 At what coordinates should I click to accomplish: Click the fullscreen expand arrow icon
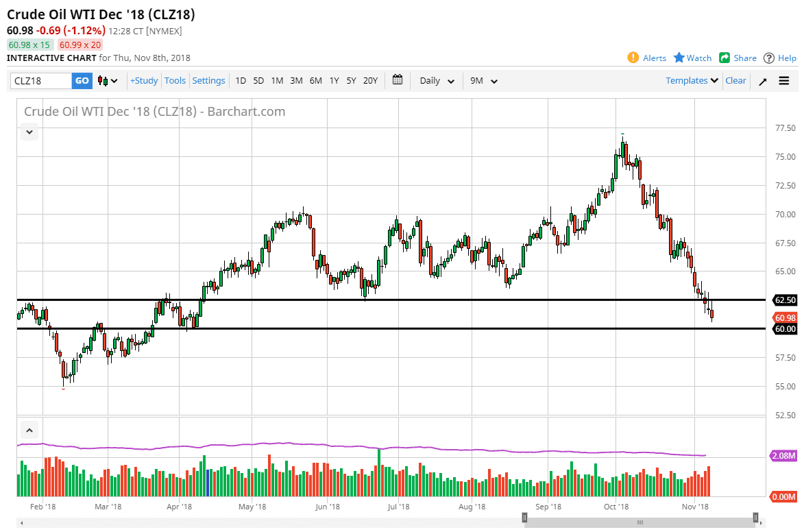click(762, 80)
